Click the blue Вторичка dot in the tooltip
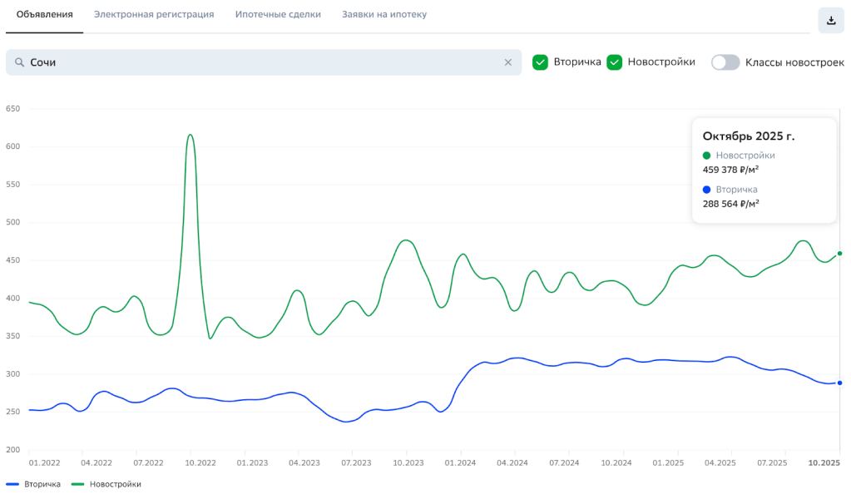Viewport: 851px width, 504px height. coord(707,190)
